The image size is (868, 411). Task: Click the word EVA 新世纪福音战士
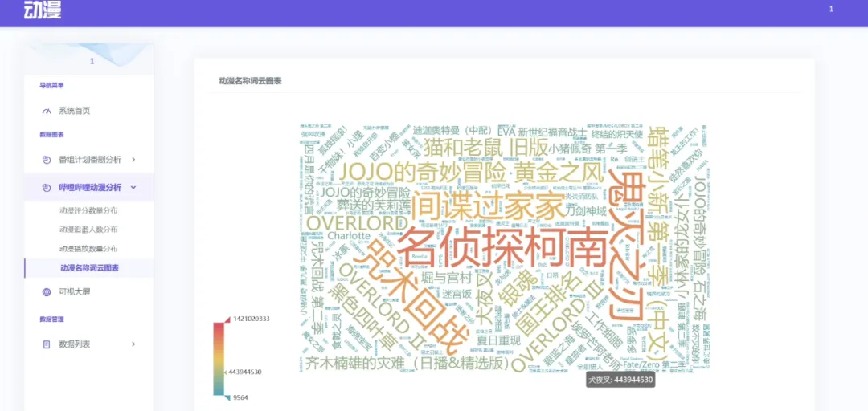[x=542, y=132]
